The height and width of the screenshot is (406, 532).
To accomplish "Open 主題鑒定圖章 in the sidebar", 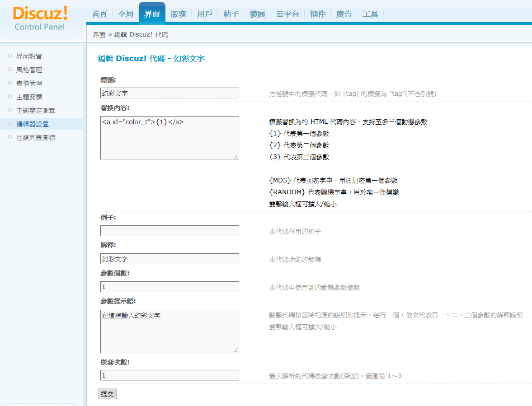I will click(x=36, y=111).
